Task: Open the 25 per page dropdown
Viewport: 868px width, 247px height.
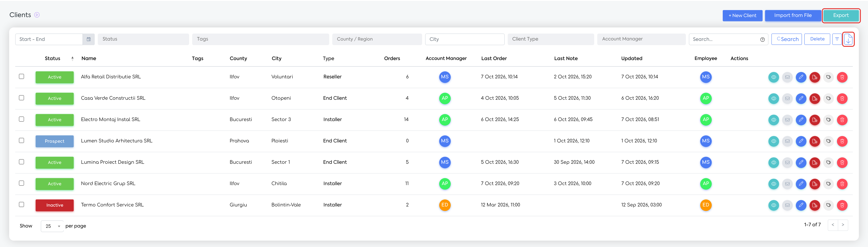Action: point(52,226)
